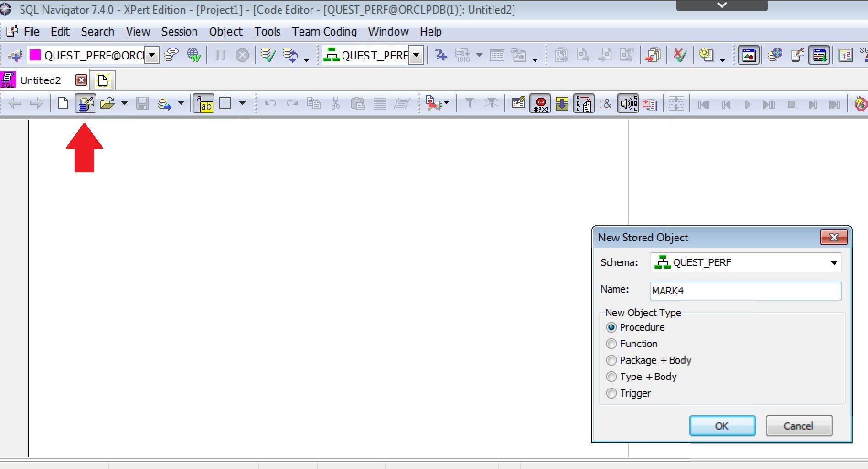The image size is (868, 469).
Task: Toggle the 'ab' highlighted editor mode button
Action: click(204, 103)
